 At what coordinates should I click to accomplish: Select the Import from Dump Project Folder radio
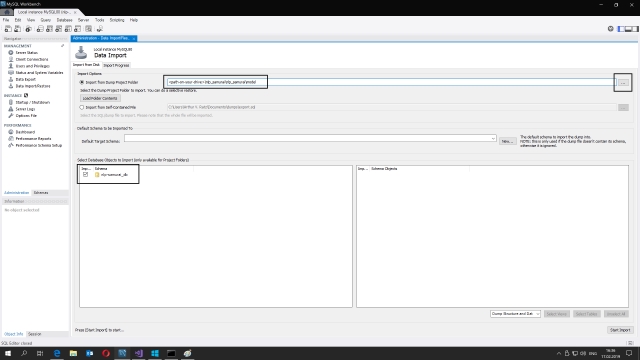82,82
